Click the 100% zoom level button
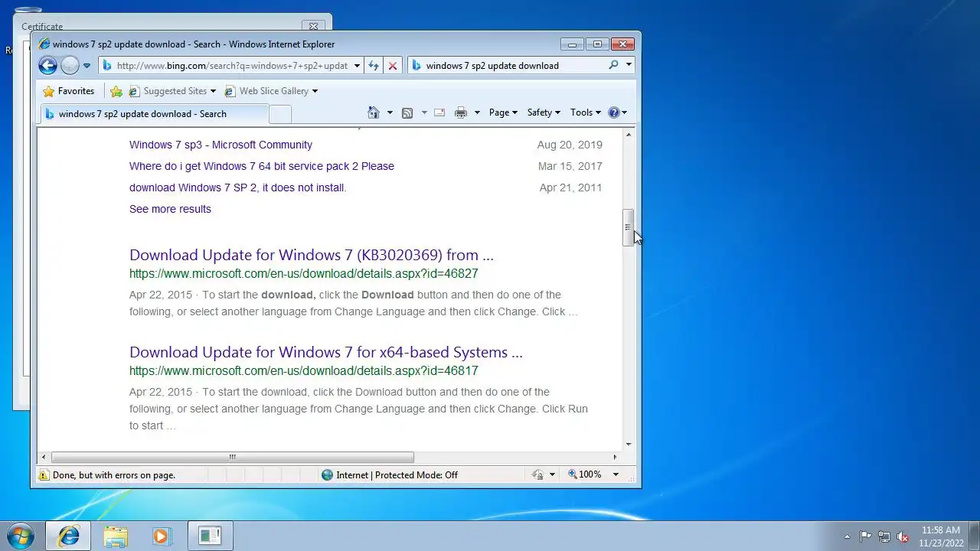The image size is (980, 551). [x=585, y=475]
